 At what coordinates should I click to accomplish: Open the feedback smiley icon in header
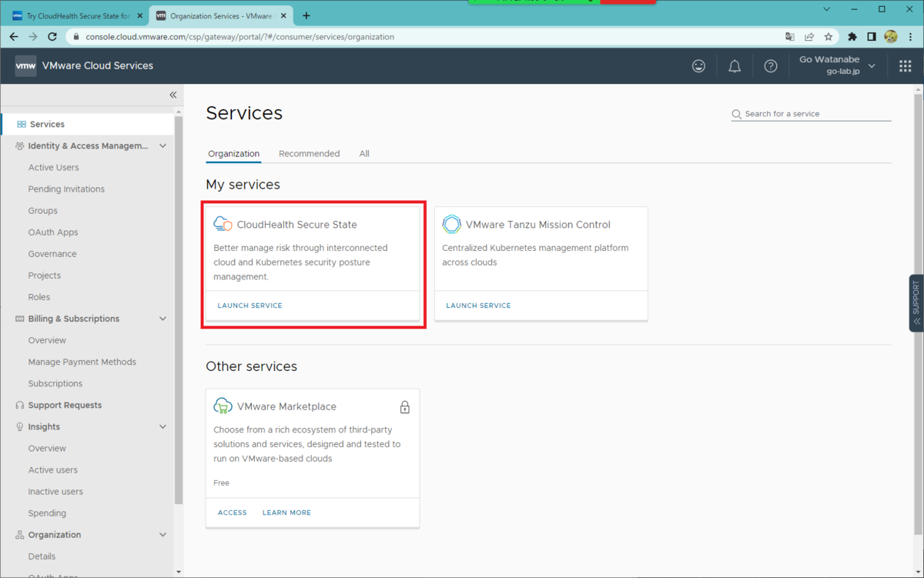point(698,66)
